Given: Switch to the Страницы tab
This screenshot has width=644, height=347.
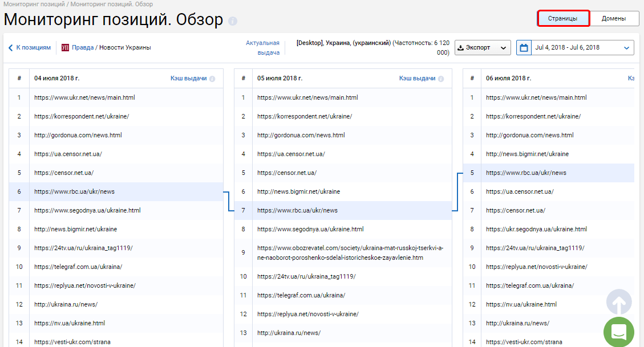Looking at the screenshot, I should (x=563, y=18).
